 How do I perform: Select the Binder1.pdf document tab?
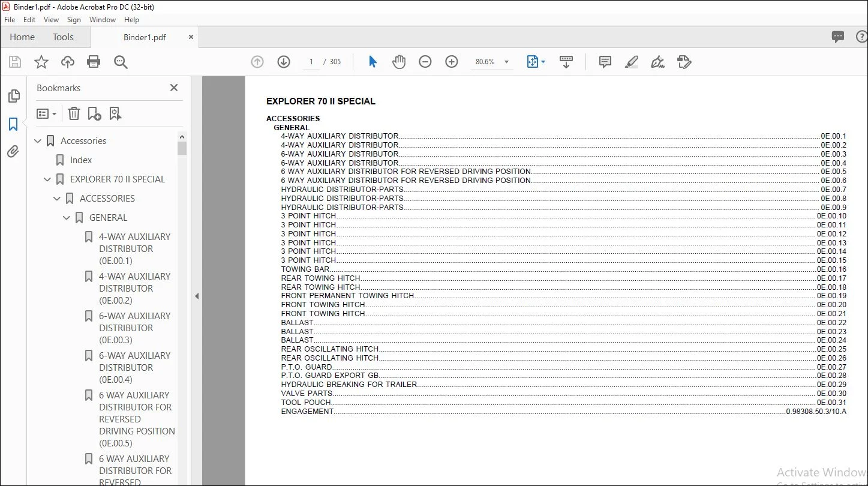point(145,37)
